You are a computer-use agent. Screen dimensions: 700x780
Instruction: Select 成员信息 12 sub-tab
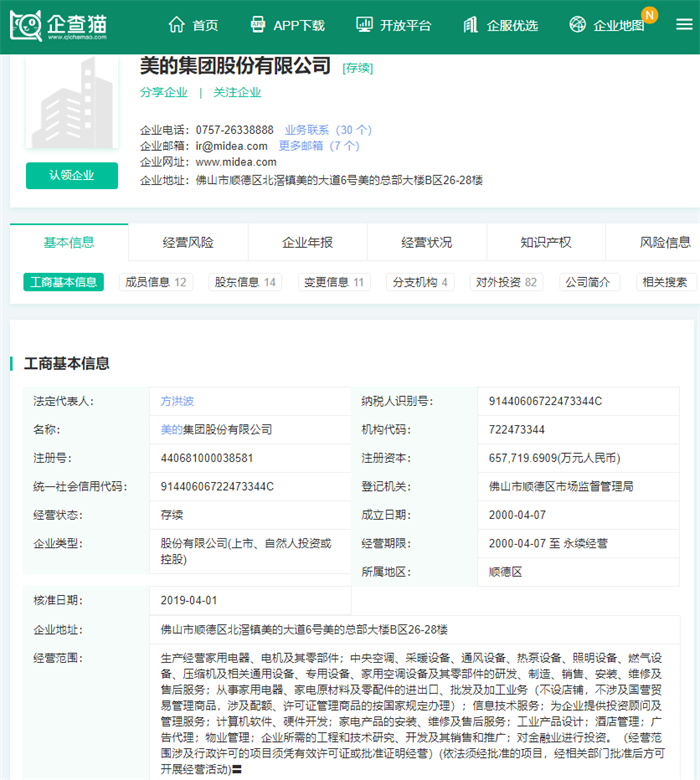coord(156,282)
